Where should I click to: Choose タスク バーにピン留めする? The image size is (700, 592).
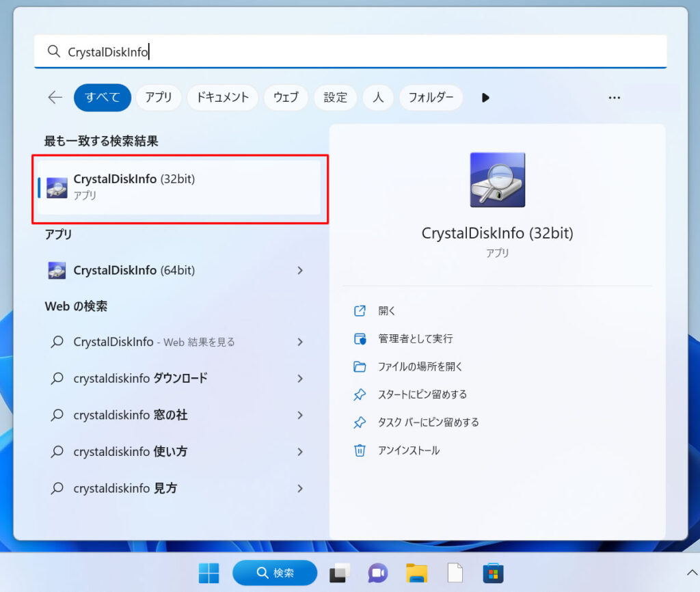428,422
